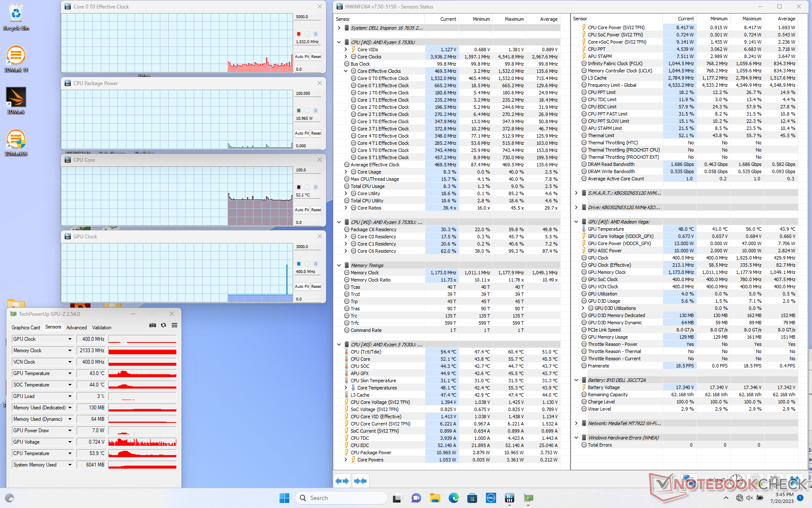The image size is (812, 508).
Task: Launch Microsoft Edge from taskbar
Action: (453, 498)
